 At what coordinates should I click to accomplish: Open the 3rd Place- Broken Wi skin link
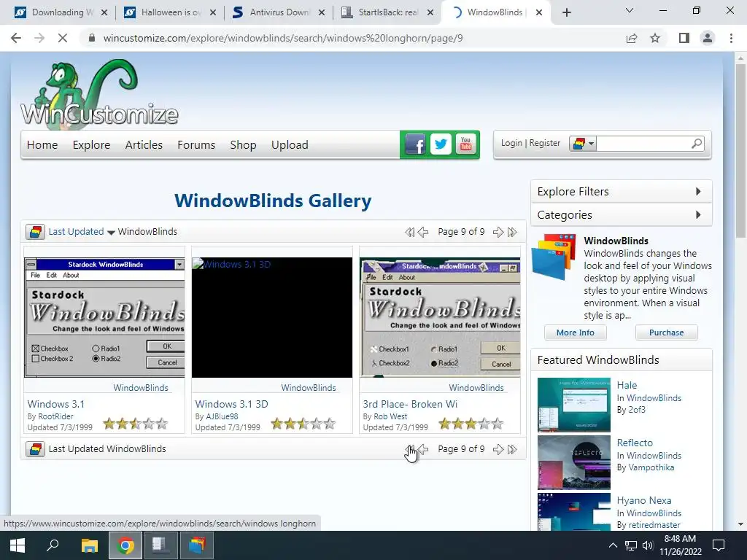[410, 404]
